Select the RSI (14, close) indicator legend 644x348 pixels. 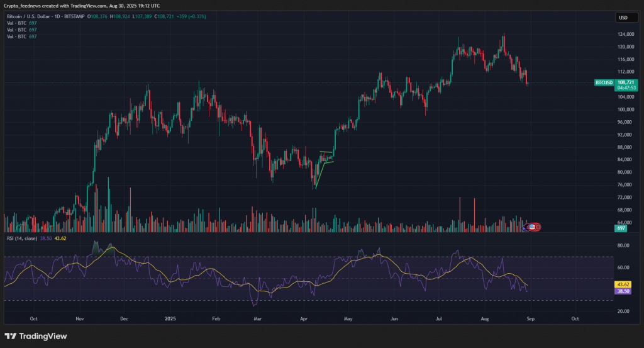21,239
